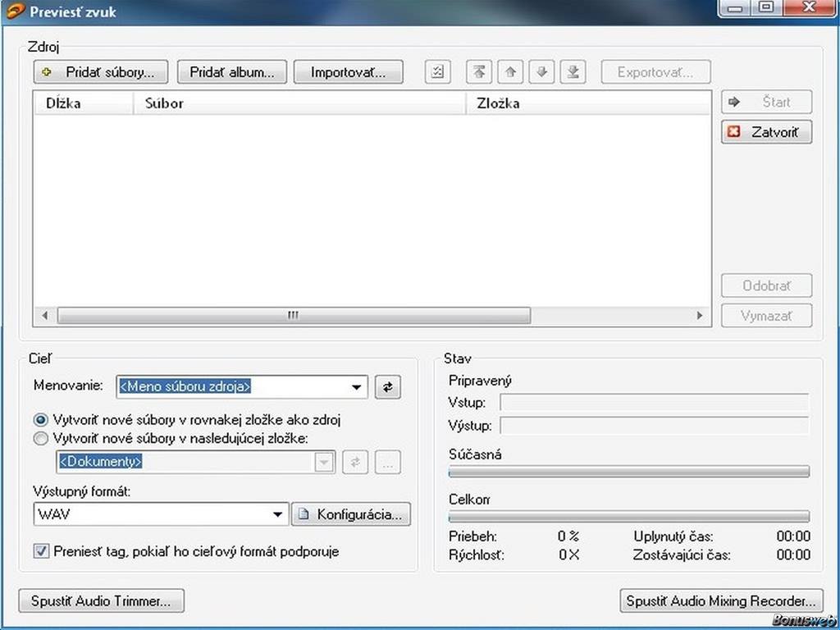Move selected file to top icon
840x630 pixels.
[479, 72]
